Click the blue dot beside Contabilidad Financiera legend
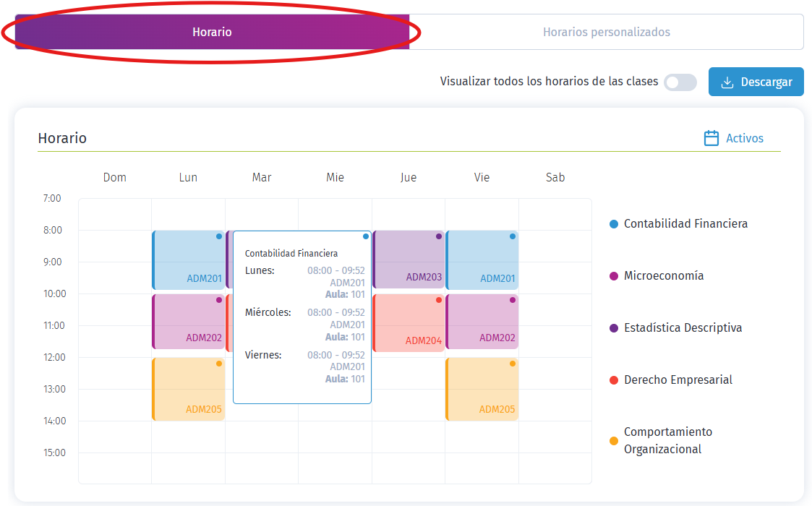This screenshot has width=812, height=506. pos(614,224)
